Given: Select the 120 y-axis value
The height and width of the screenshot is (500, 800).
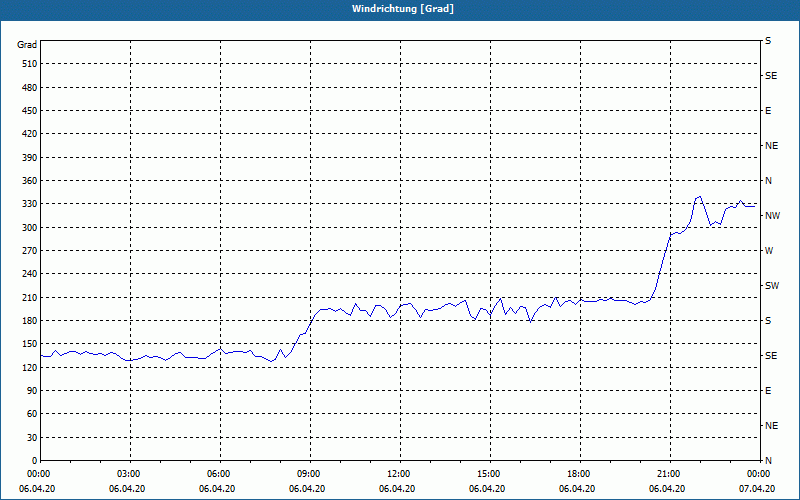Looking at the screenshot, I should (x=30, y=367).
